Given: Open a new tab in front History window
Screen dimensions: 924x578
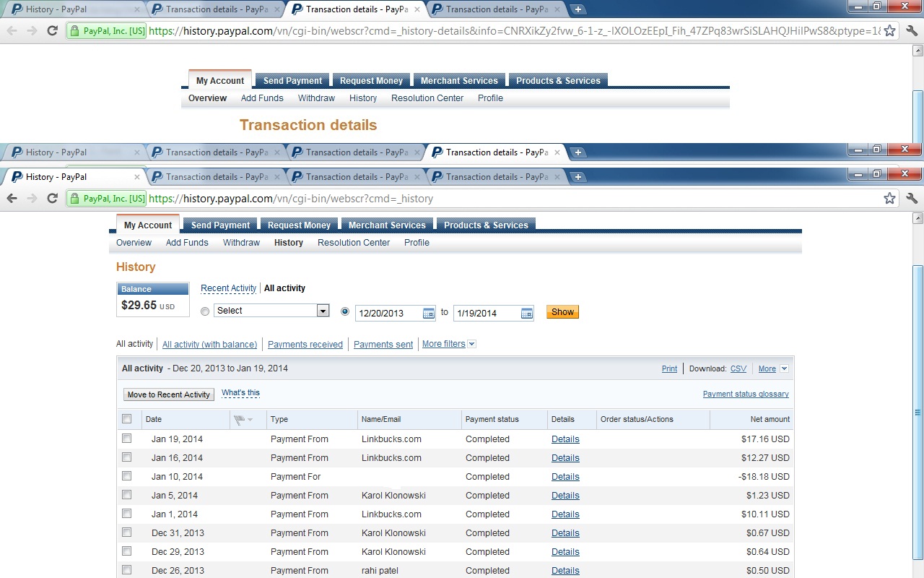Looking at the screenshot, I should [x=577, y=177].
